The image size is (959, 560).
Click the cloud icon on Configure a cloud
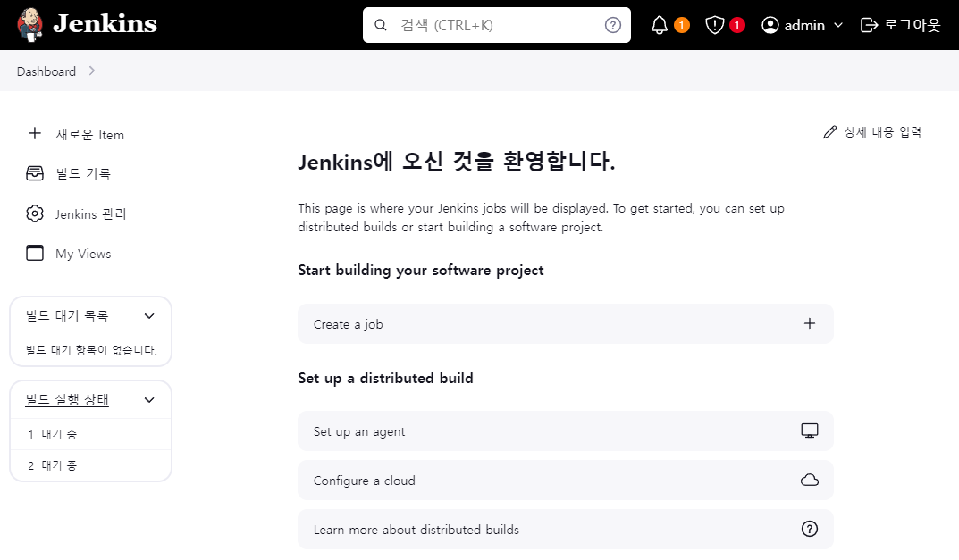[810, 480]
